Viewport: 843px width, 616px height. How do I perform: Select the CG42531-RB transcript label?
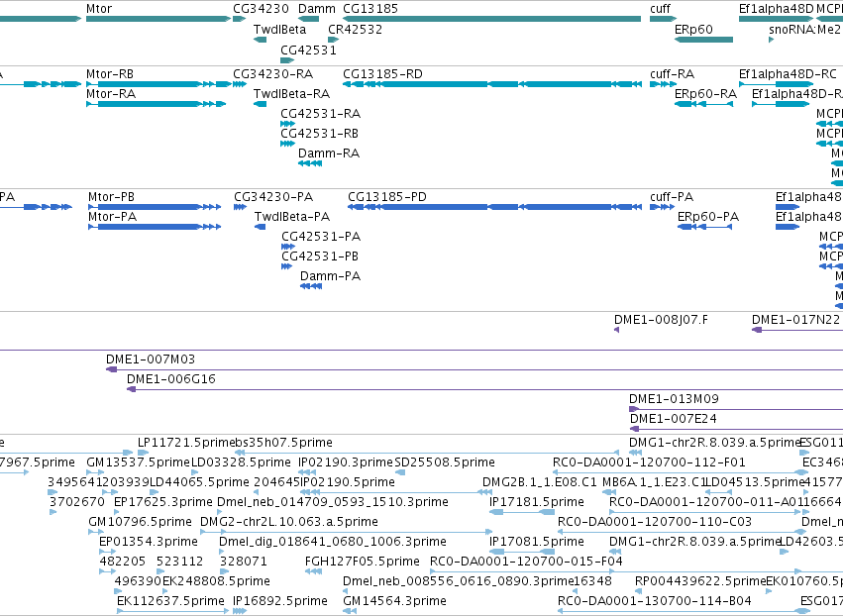click(319, 134)
